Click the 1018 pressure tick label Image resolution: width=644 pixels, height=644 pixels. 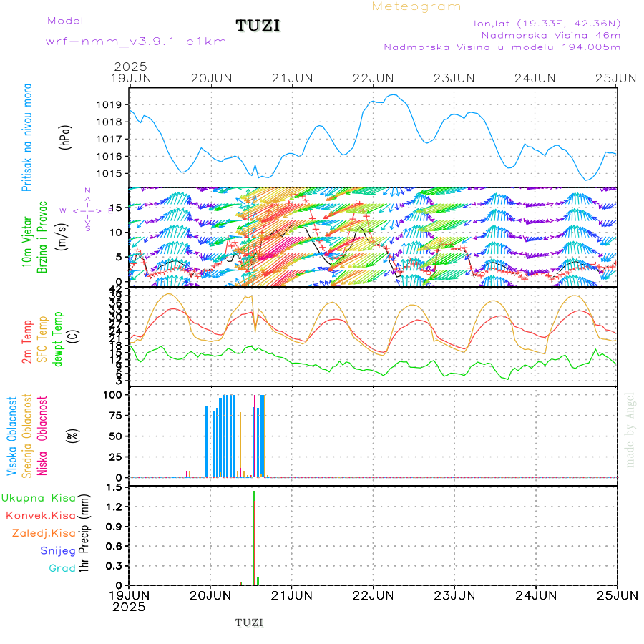(109, 122)
